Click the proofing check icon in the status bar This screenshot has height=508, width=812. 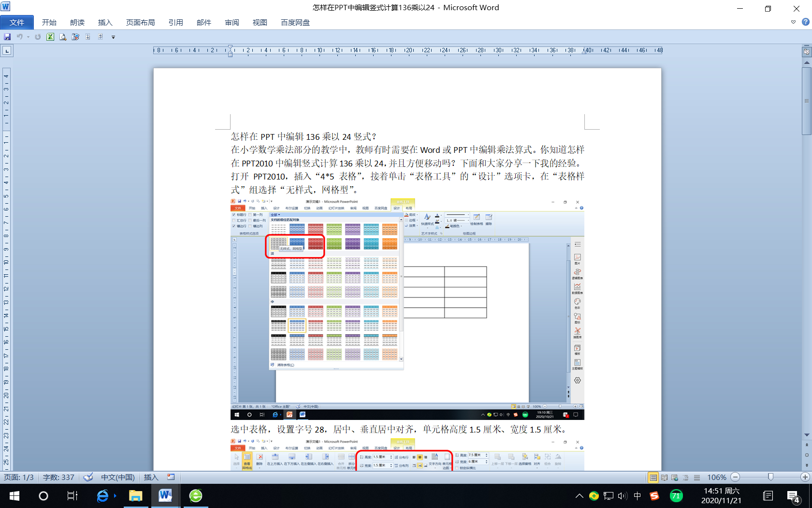coord(88,478)
